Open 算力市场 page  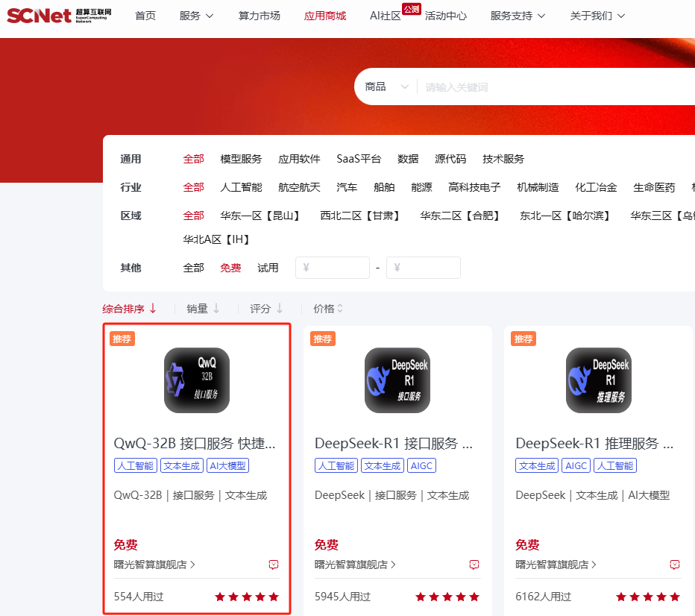(x=260, y=16)
